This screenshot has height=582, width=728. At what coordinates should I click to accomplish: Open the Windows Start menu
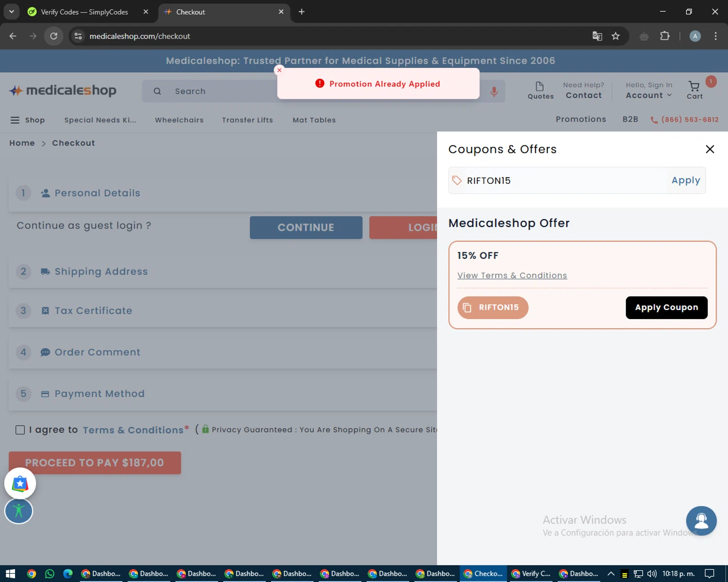tap(10, 574)
